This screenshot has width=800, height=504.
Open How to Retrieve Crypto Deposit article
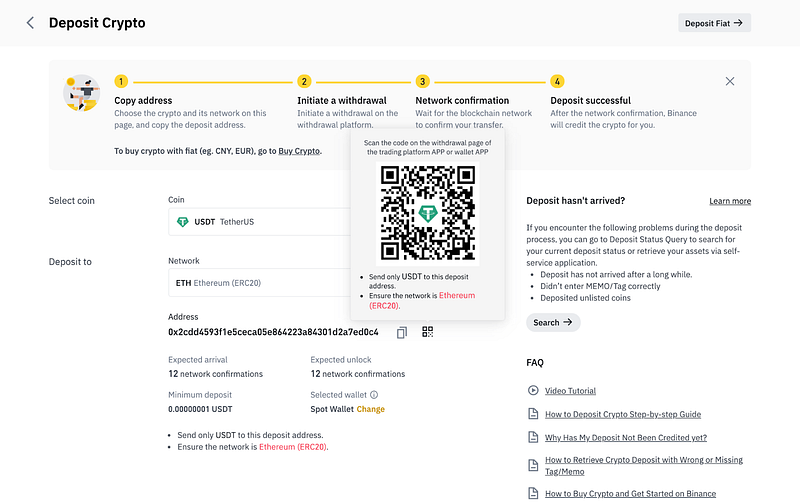pos(643,466)
